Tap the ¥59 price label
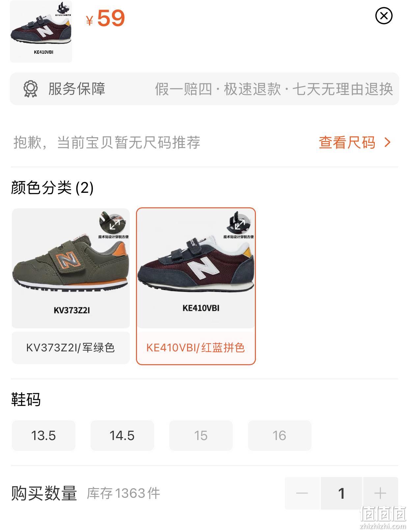The width and height of the screenshot is (409, 532). click(x=105, y=18)
